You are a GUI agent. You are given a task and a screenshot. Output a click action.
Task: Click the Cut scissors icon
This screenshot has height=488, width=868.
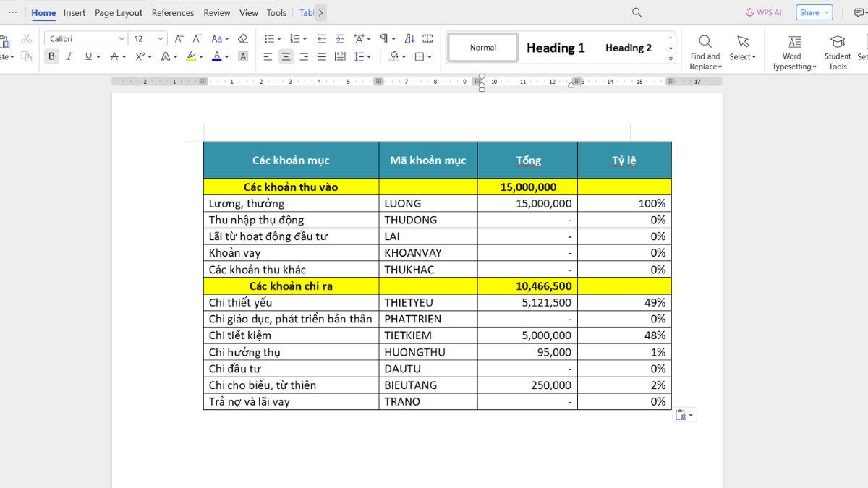point(27,39)
